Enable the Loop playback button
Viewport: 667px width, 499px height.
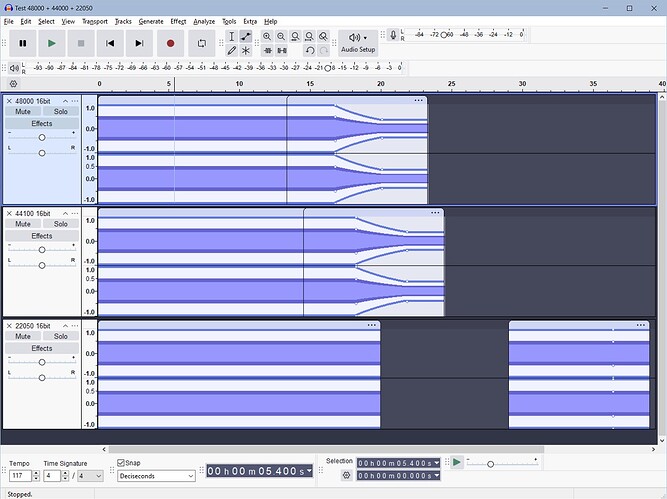(201, 43)
